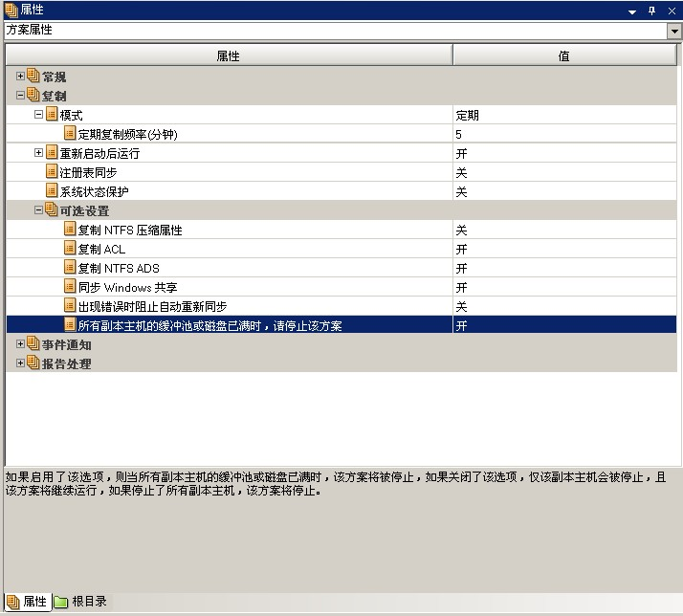Click the icon on the highlighted 所有副本主机 row
This screenshot has width=683, height=616.
[70, 325]
